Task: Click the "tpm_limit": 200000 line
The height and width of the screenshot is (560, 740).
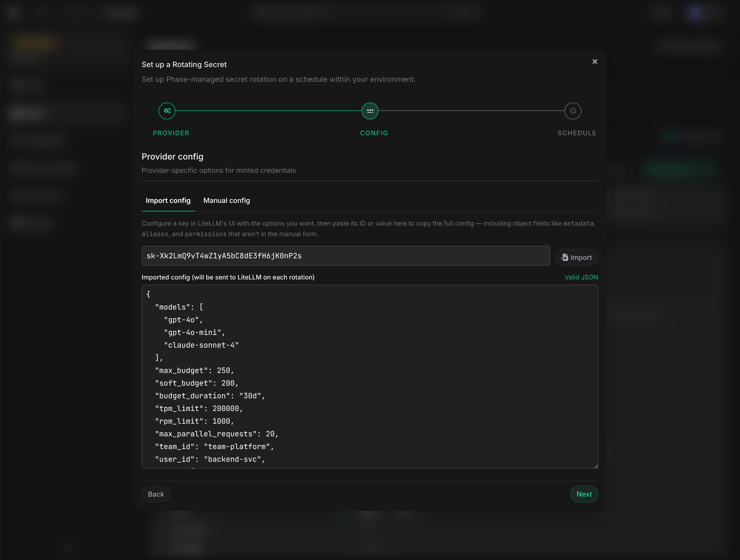Action: pos(199,409)
